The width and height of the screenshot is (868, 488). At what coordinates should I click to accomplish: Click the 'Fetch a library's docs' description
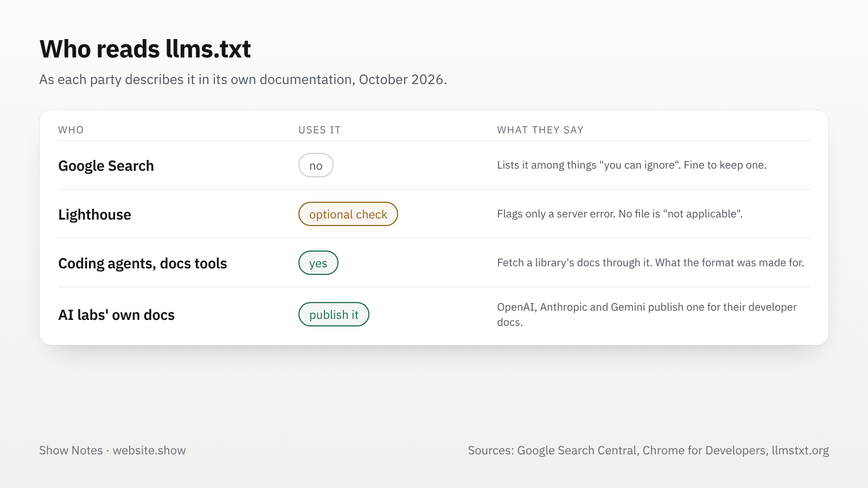pyautogui.click(x=650, y=263)
